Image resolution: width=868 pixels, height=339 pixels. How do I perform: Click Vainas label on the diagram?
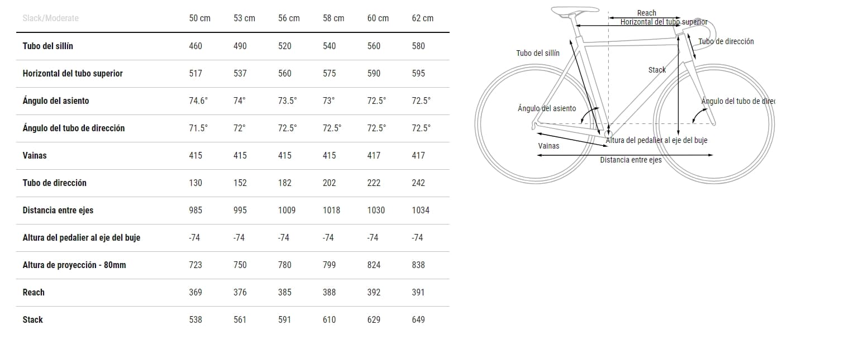tap(549, 146)
